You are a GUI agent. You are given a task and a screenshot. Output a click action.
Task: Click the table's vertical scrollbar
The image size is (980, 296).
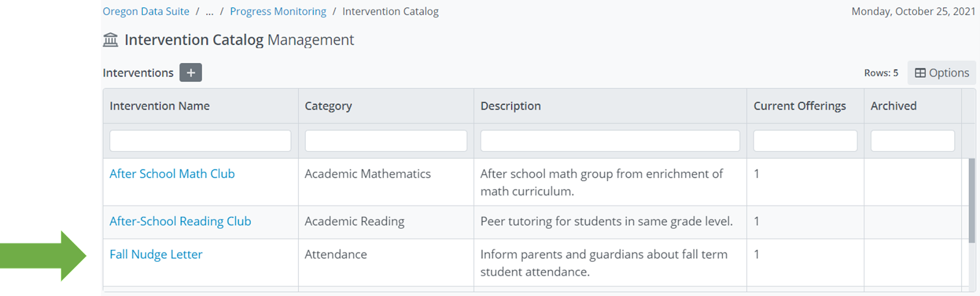point(971,201)
